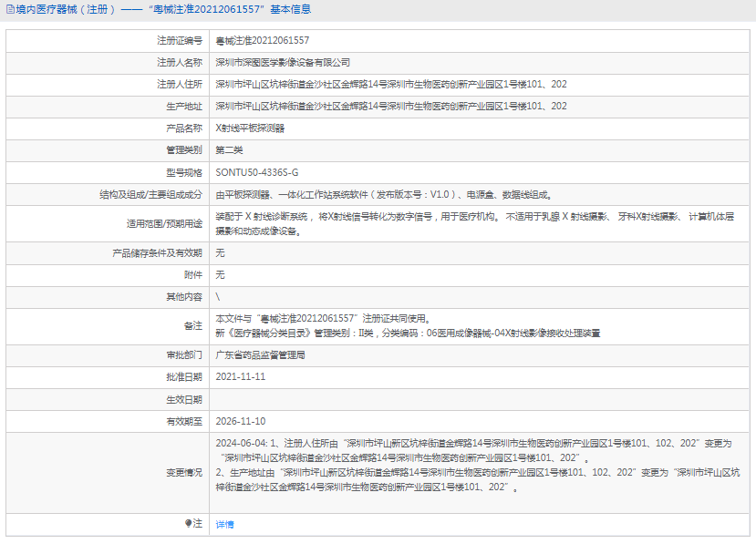756x544 pixels.
Task: Click the 生产地址 row label
Action: pyautogui.click(x=184, y=107)
